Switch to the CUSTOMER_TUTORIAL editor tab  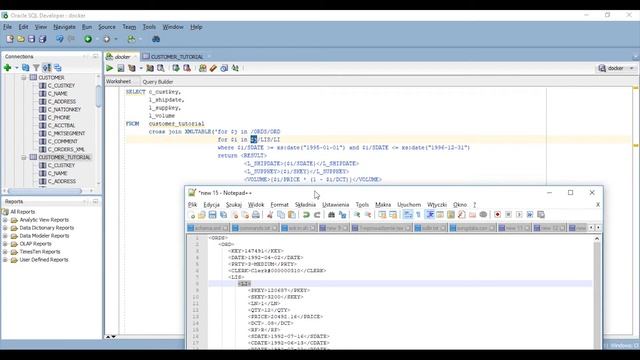click(176, 57)
